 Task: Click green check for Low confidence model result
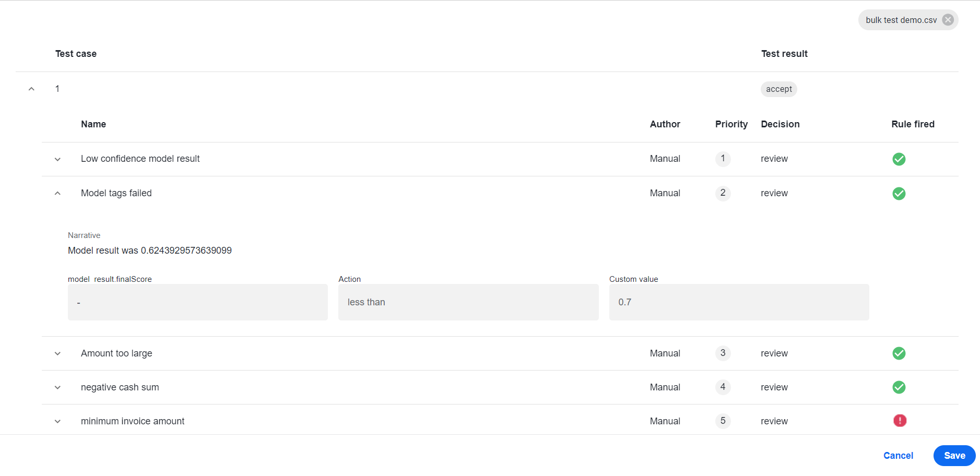pos(899,159)
